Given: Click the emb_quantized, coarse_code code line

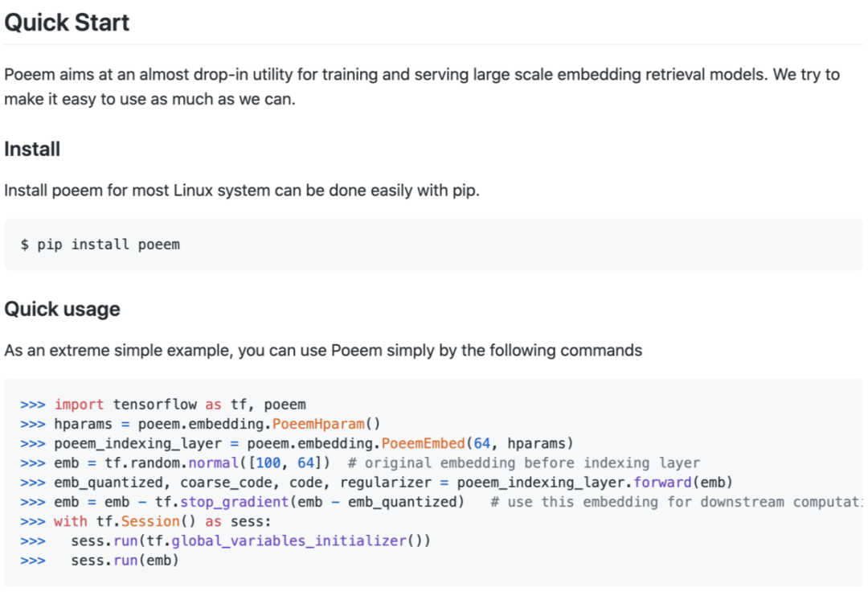Looking at the screenshot, I should pyautogui.click(x=376, y=482).
